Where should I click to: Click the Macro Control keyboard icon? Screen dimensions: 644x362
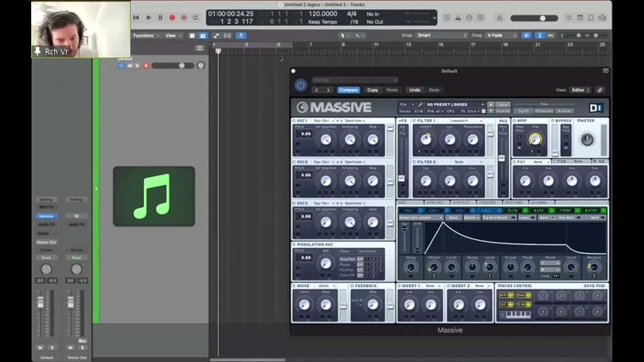tap(515, 315)
